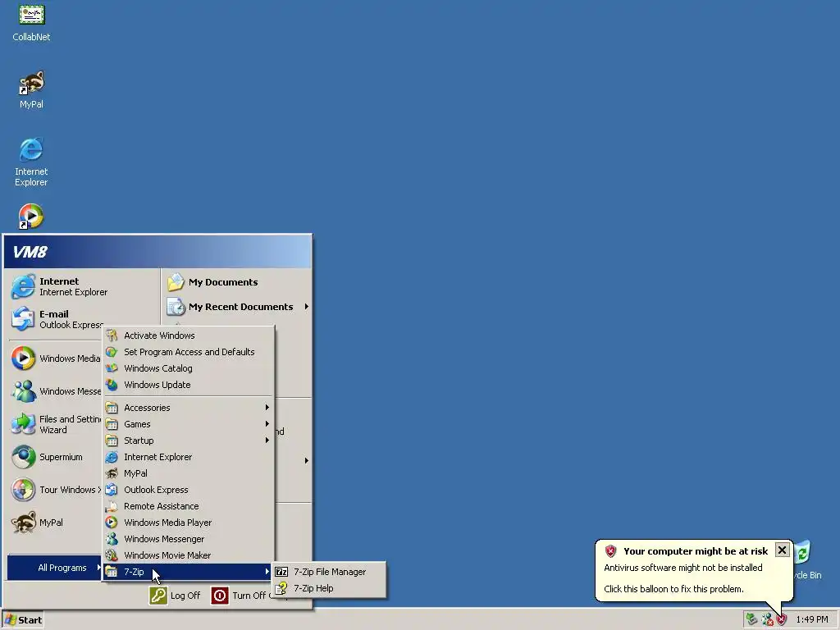Click the taskbar clock showing 1:49 PM
The height and width of the screenshot is (630, 840).
(811, 620)
